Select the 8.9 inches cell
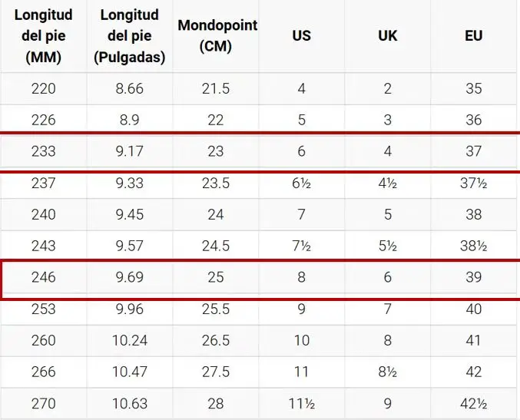This screenshot has width=520, height=420. click(x=129, y=120)
